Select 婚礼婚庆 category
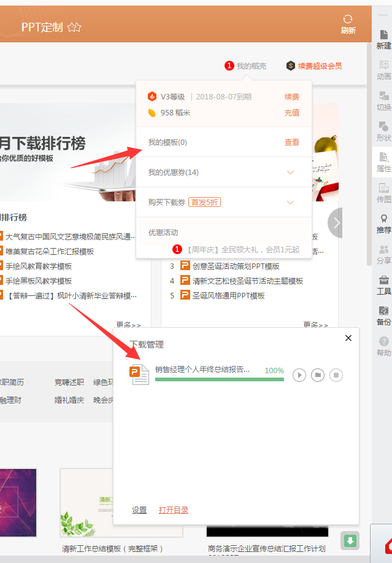This screenshot has height=563, width=392. coord(69,400)
